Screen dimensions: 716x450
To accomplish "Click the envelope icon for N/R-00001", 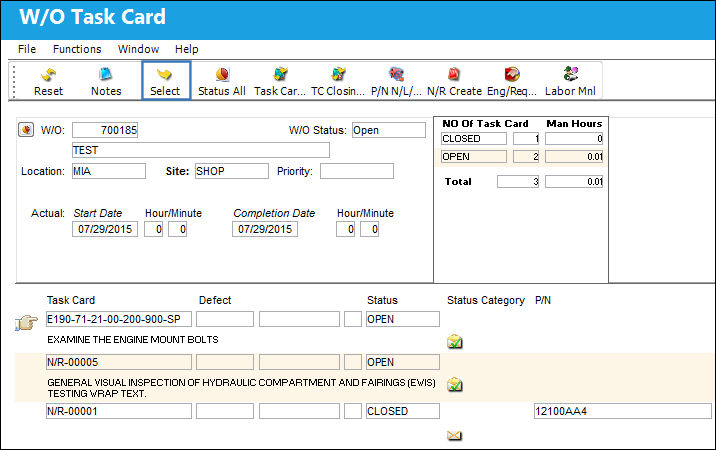I will tap(454, 435).
